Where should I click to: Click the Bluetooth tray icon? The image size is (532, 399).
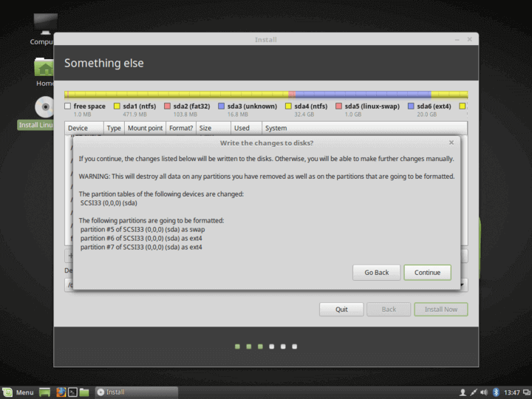pos(496,392)
